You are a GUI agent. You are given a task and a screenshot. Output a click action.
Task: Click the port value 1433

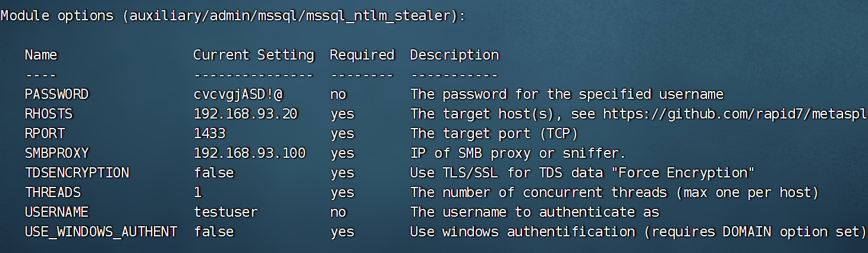tap(209, 133)
